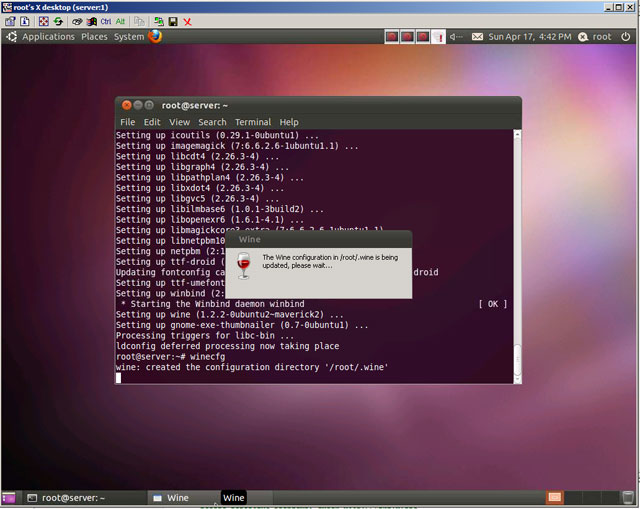Screen dimensions: 640x509
Task: Close the root@server terminal window
Action: coord(127,105)
